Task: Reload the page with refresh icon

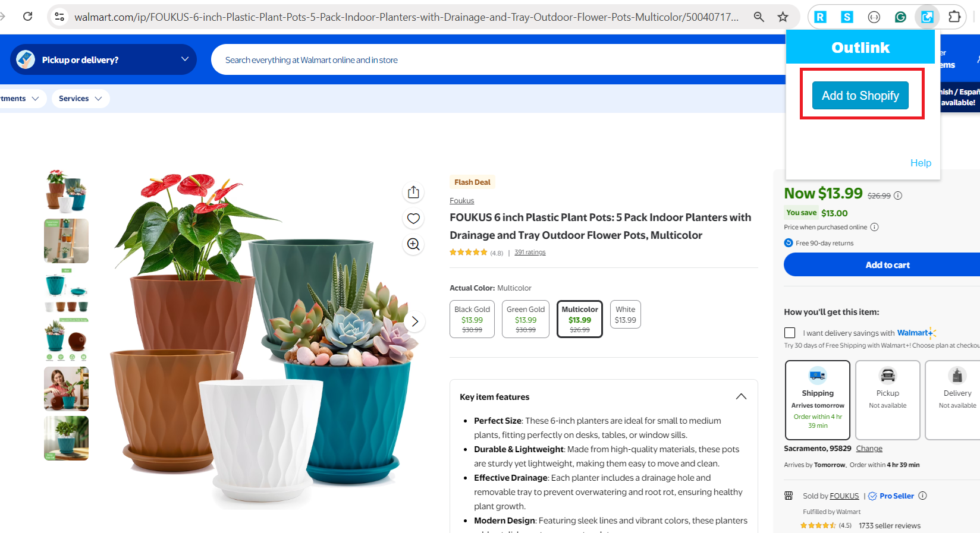Action: (27, 17)
